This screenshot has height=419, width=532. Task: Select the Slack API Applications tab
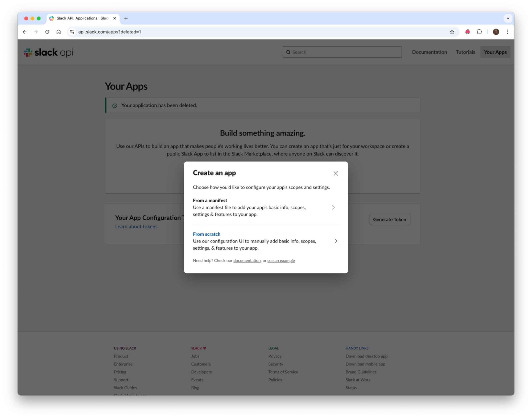[83, 18]
